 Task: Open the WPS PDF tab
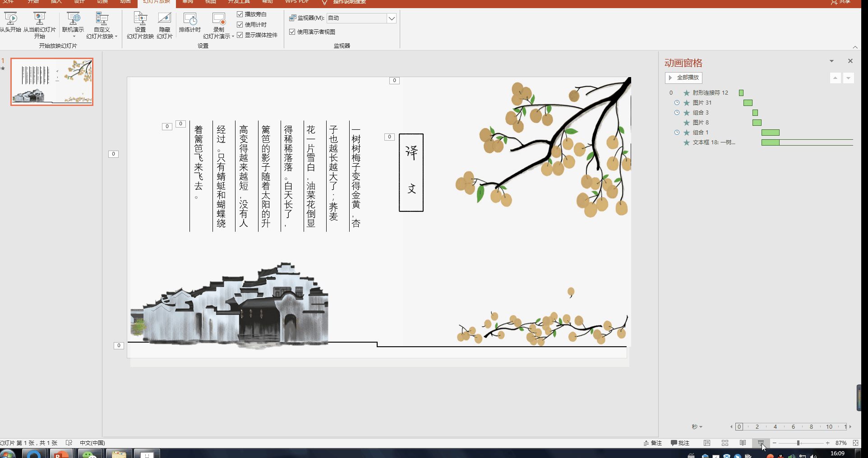pyautogui.click(x=296, y=2)
